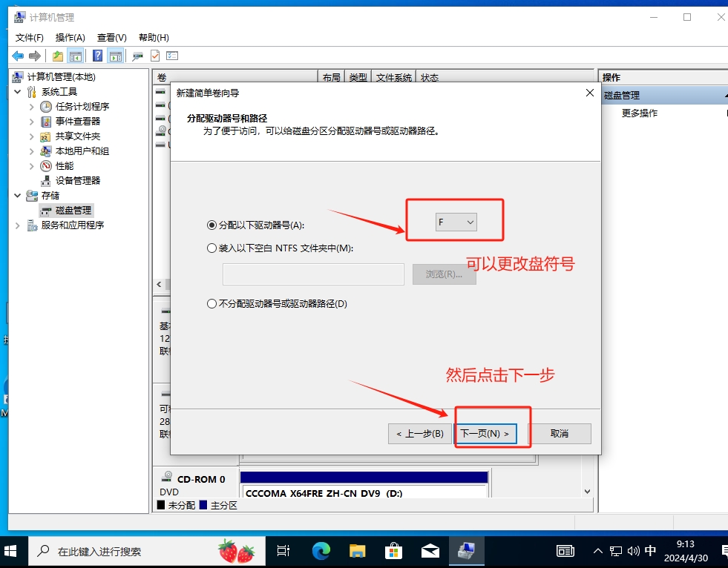Expand the 任务计划程序 node arrow

(31, 107)
